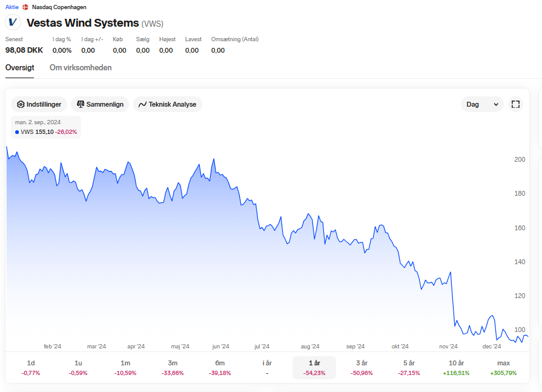This screenshot has height=392, width=542.
Task: Click the jun '24 axis label
Action: pos(220,347)
